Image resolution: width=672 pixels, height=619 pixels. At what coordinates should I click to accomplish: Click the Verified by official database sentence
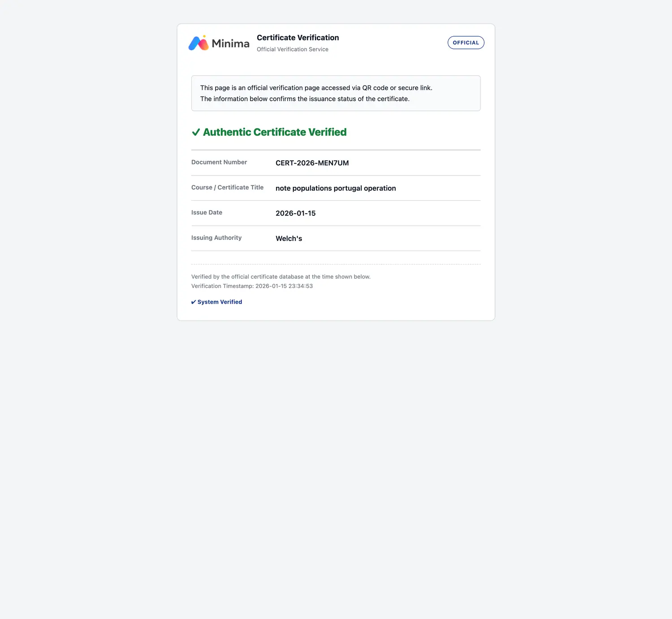pyautogui.click(x=280, y=277)
